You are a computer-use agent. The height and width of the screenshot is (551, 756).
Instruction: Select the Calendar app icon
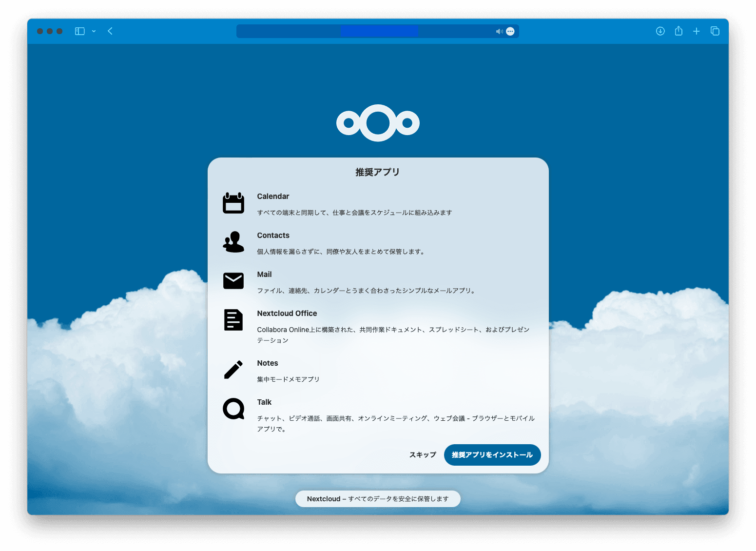click(233, 203)
